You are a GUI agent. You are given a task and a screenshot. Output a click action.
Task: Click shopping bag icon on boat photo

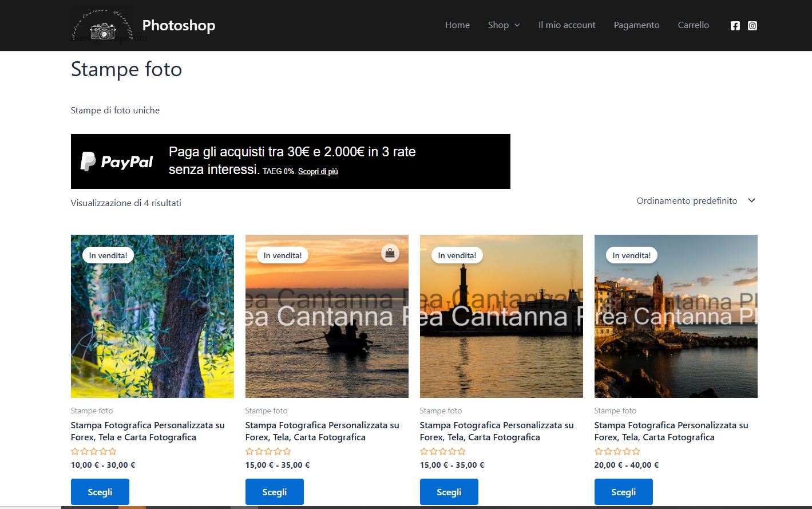[390, 253]
